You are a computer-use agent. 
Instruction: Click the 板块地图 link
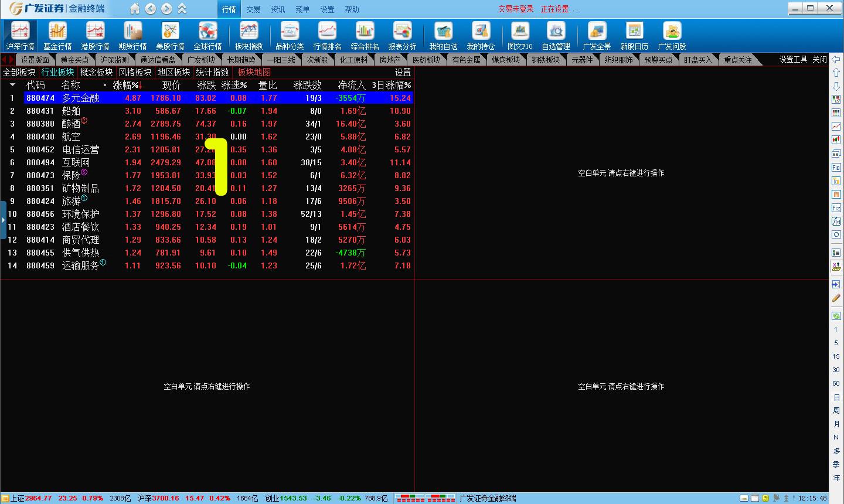[254, 72]
